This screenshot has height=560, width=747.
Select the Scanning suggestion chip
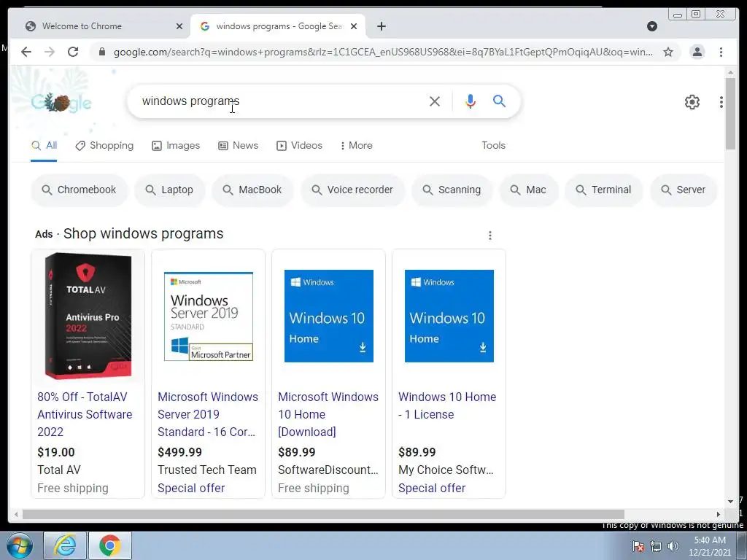tap(452, 190)
